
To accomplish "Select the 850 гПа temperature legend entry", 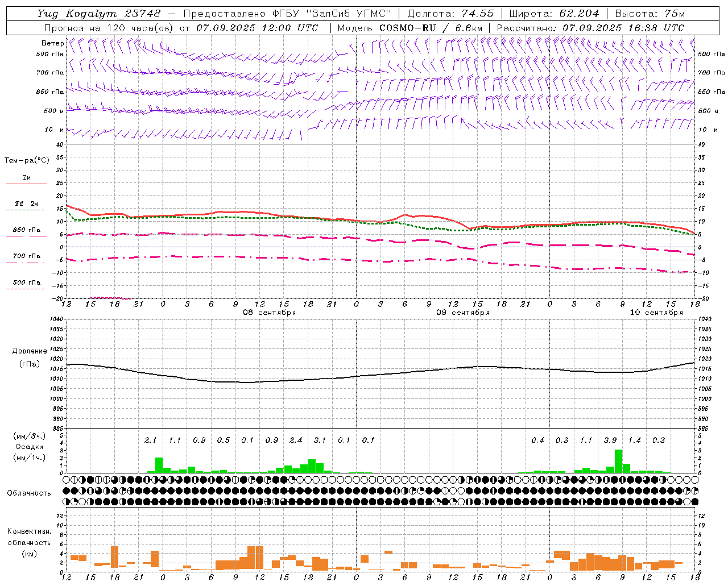I will pyautogui.click(x=26, y=230).
